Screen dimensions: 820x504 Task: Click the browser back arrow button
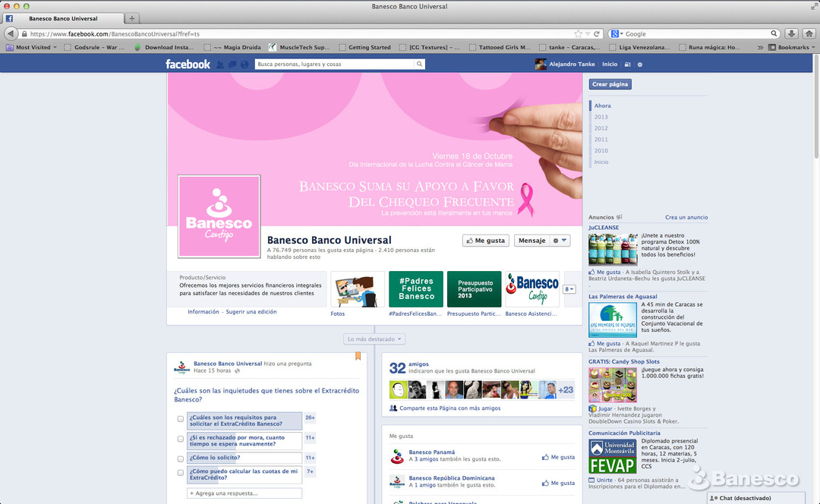click(11, 34)
